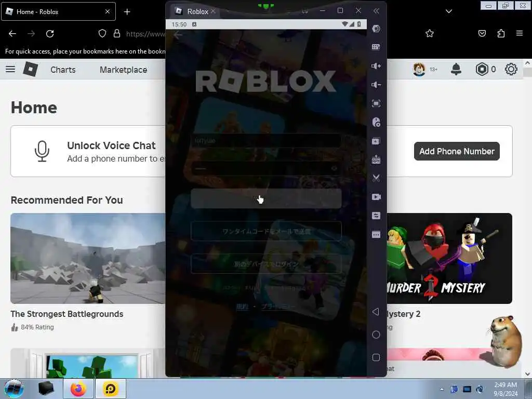Toggle password visibility eye icon
The width and height of the screenshot is (532, 399).
pos(334,168)
